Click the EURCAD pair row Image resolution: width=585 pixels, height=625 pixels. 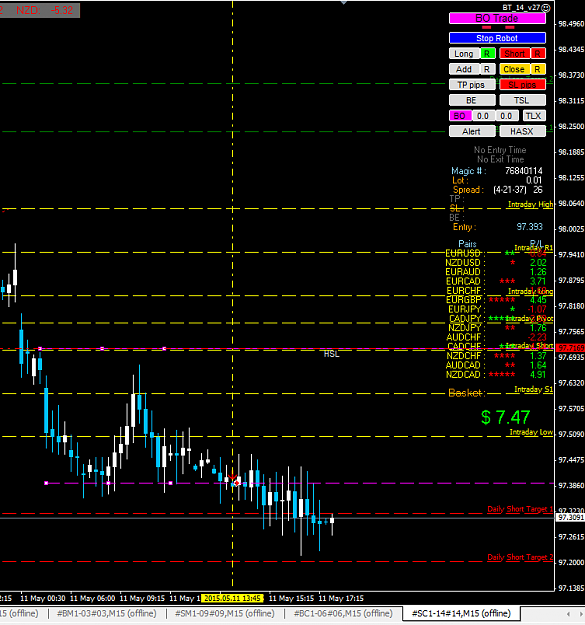(496, 281)
